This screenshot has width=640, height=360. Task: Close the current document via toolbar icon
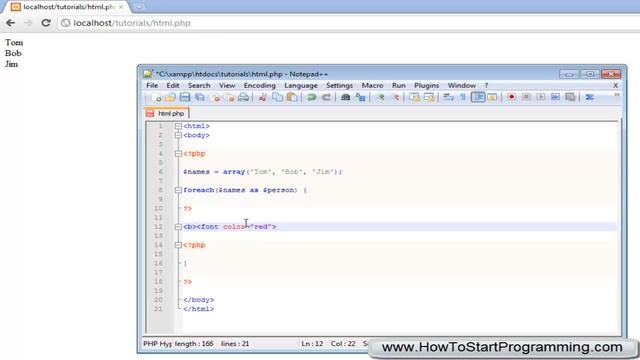(x=216, y=97)
